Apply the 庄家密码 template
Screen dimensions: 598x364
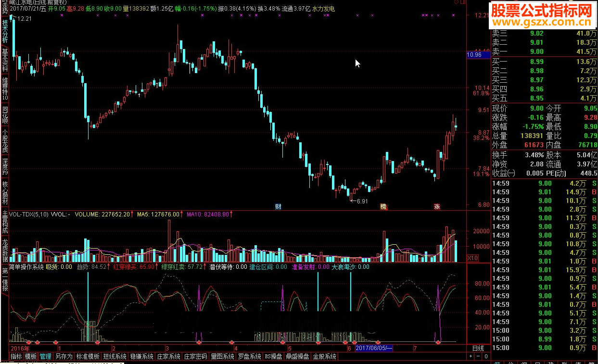tap(196, 357)
